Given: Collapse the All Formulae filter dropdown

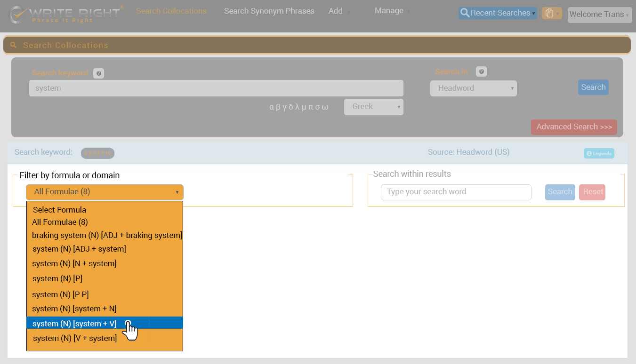Looking at the screenshot, I should pyautogui.click(x=105, y=192).
